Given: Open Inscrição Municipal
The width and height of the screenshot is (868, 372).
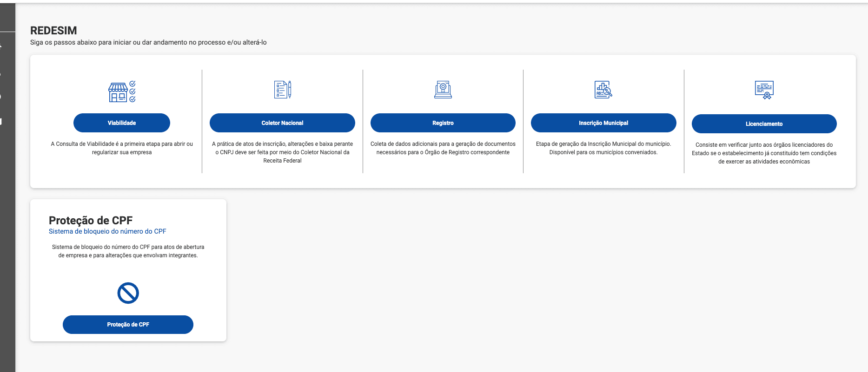Looking at the screenshot, I should (x=603, y=123).
